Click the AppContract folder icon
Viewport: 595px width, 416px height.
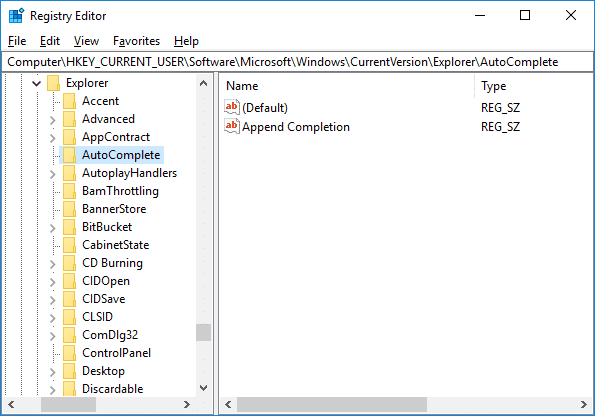point(69,137)
